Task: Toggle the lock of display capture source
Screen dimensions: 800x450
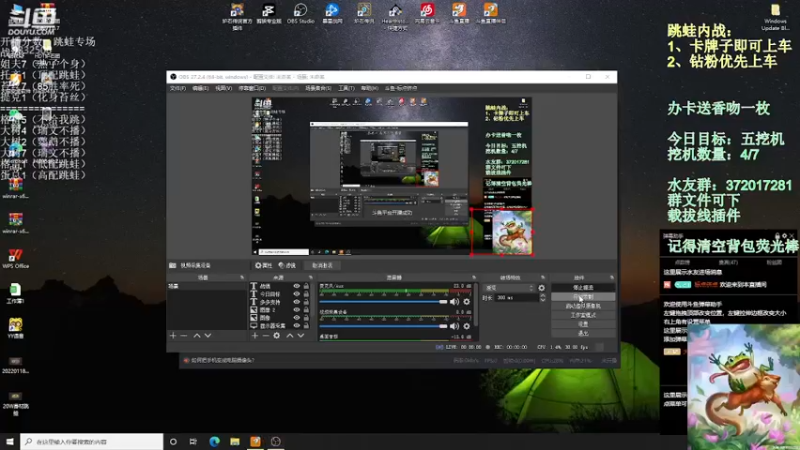Action: pyautogui.click(x=306, y=326)
